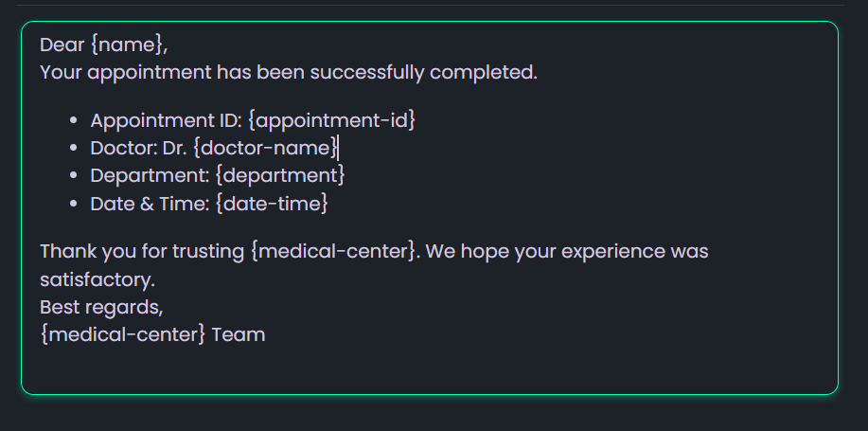Click the "Thank you for trusting" text

point(142,252)
